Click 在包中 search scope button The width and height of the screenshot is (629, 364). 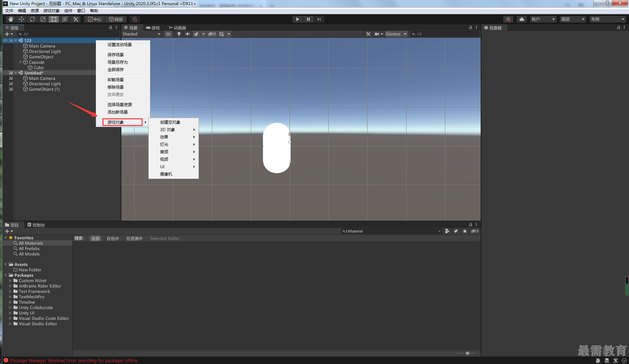click(x=113, y=239)
